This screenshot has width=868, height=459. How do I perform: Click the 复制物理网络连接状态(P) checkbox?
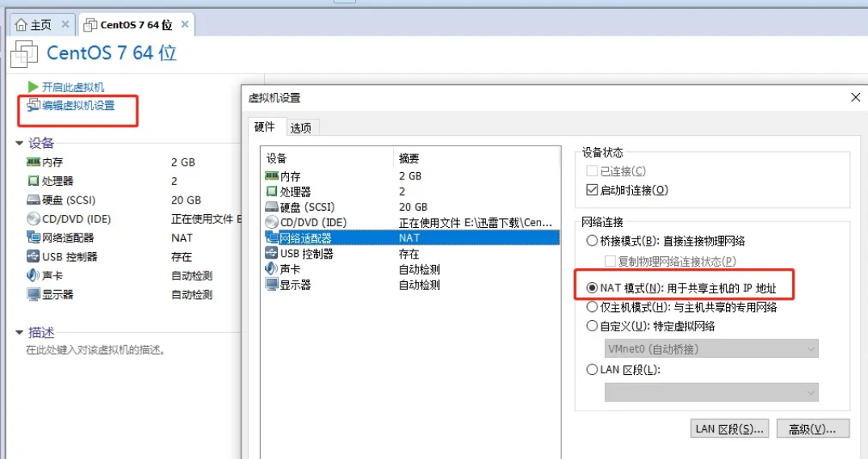(610, 261)
